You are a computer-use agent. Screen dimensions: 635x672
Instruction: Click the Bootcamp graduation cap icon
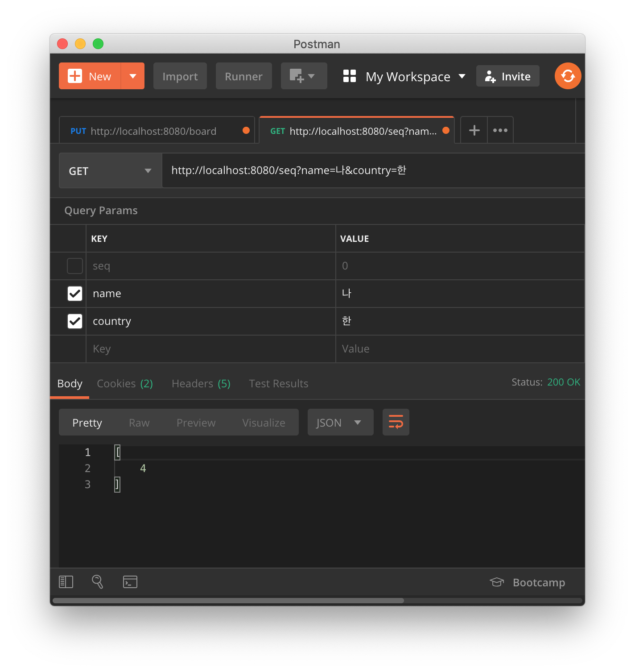[x=497, y=582]
